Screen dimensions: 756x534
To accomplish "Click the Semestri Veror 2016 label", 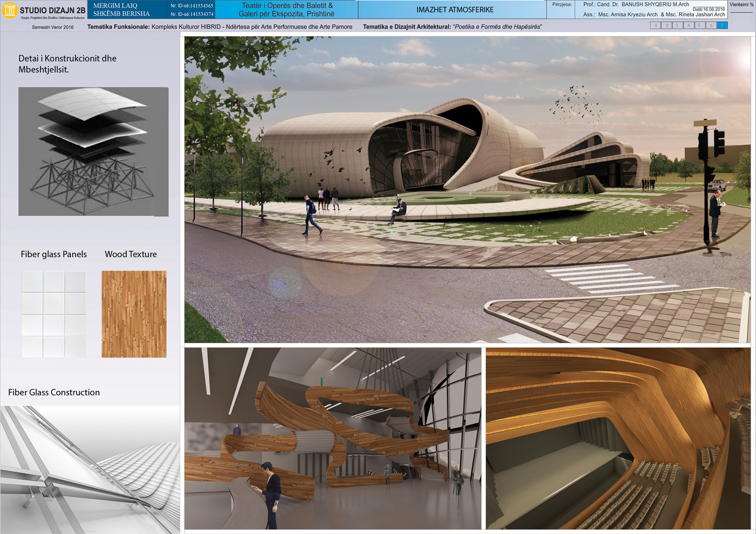I will (53, 27).
